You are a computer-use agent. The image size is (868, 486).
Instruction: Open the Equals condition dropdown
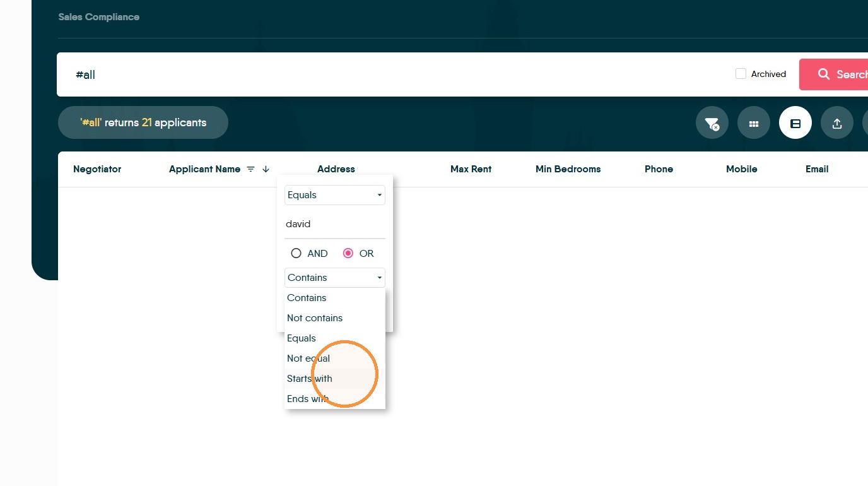click(x=335, y=195)
